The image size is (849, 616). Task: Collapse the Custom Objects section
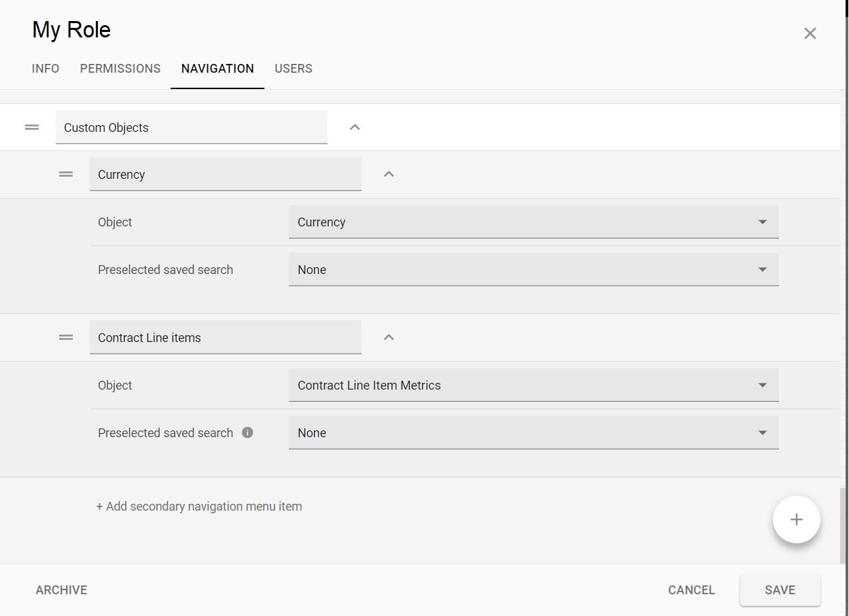point(355,127)
